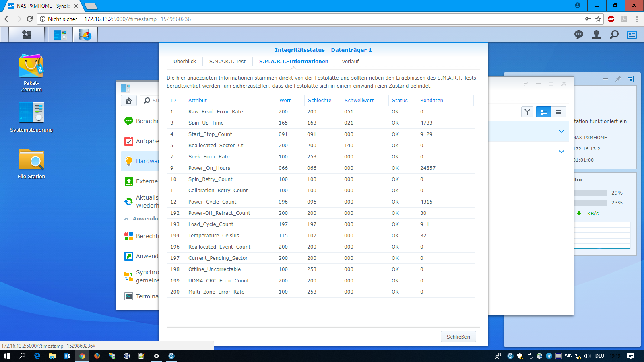Open the DSM main menu icon
This screenshot has width=644, height=362.
coord(27,35)
